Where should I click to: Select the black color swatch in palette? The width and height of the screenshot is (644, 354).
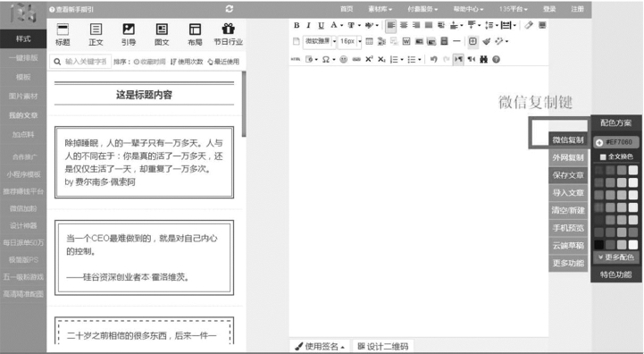(599, 245)
